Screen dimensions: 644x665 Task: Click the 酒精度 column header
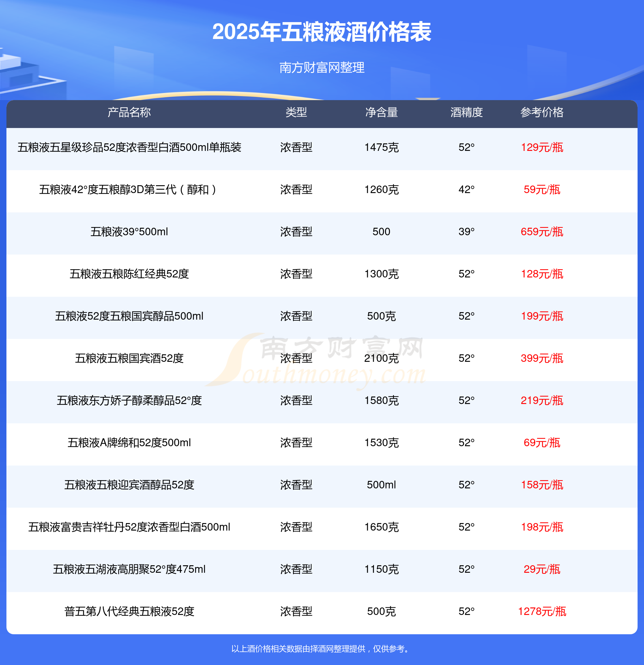467,112
